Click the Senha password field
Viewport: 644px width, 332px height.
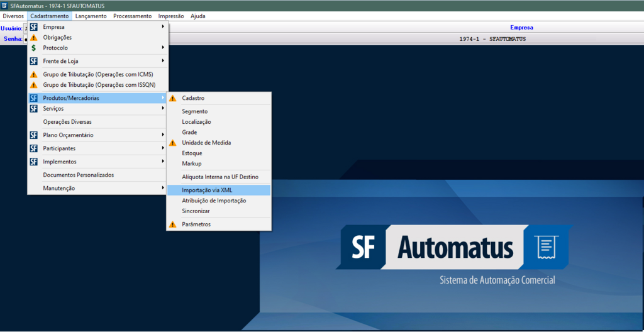[x=26, y=39]
